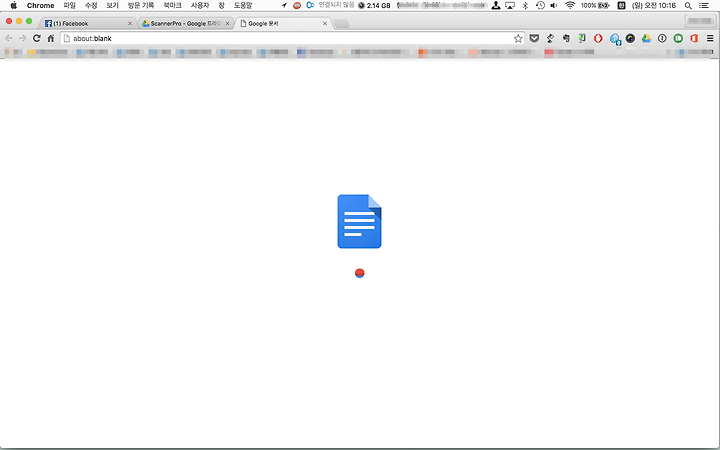720x450 pixels.
Task: Open the 파일 menu
Action: coord(69,6)
